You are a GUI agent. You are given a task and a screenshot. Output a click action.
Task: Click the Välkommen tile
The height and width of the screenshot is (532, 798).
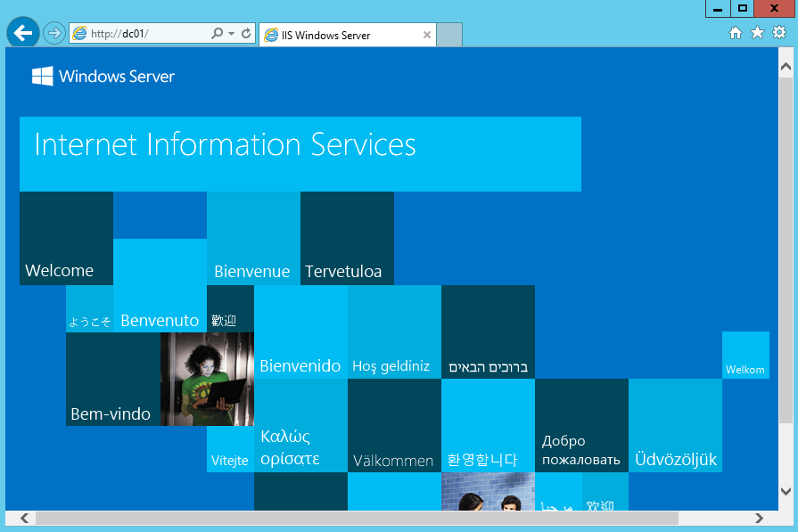pos(394,425)
